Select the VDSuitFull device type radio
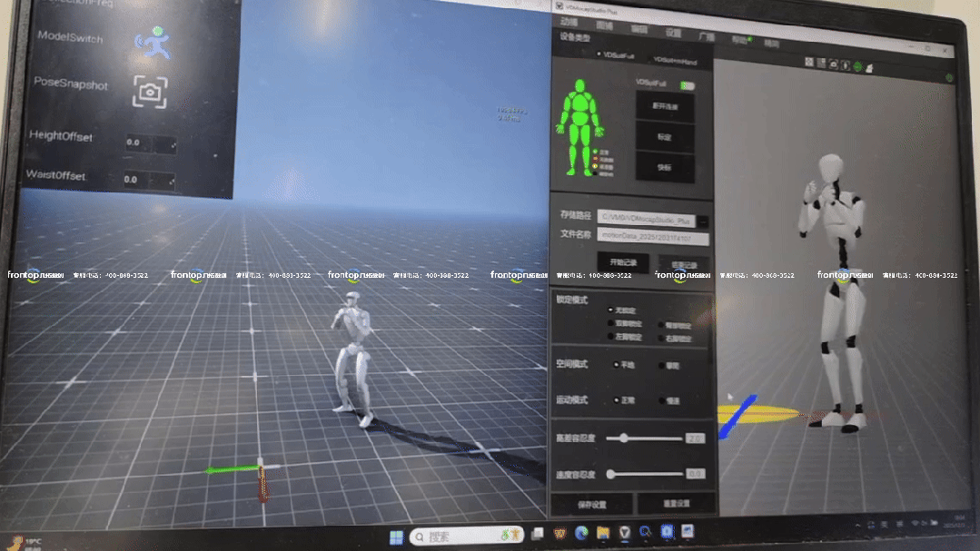Viewport: 980px width, 551px height. 599,54
